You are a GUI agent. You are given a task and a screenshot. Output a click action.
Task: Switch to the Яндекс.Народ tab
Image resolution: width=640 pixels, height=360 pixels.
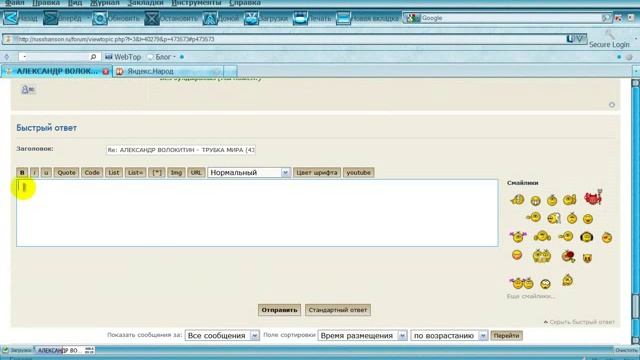pos(168,71)
